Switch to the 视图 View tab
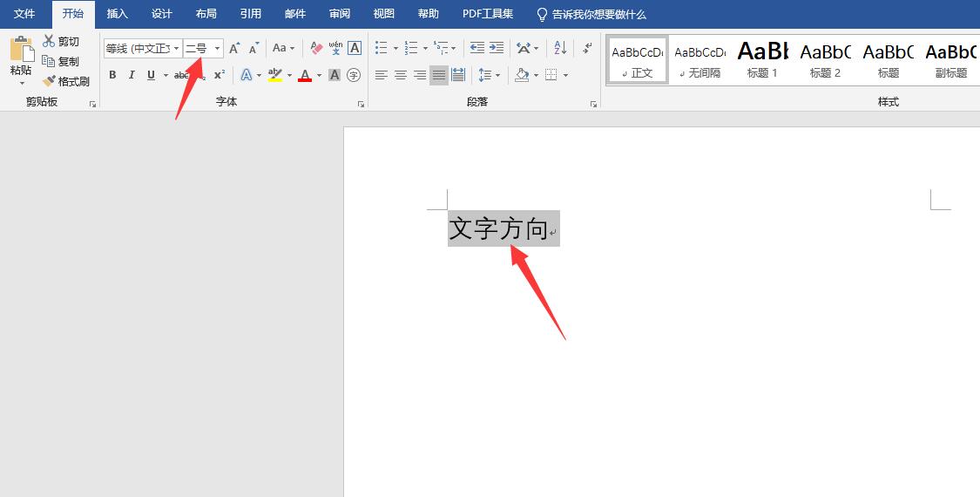The image size is (980, 497). coord(384,14)
